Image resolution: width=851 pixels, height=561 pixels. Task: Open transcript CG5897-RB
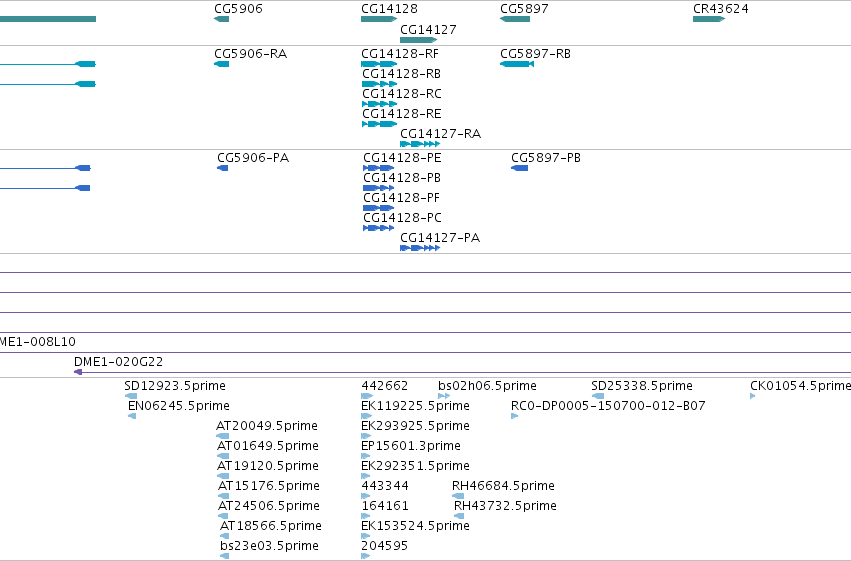536,54
